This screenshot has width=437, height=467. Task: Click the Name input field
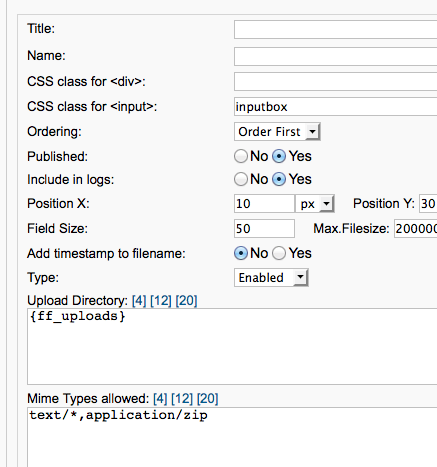click(x=335, y=56)
